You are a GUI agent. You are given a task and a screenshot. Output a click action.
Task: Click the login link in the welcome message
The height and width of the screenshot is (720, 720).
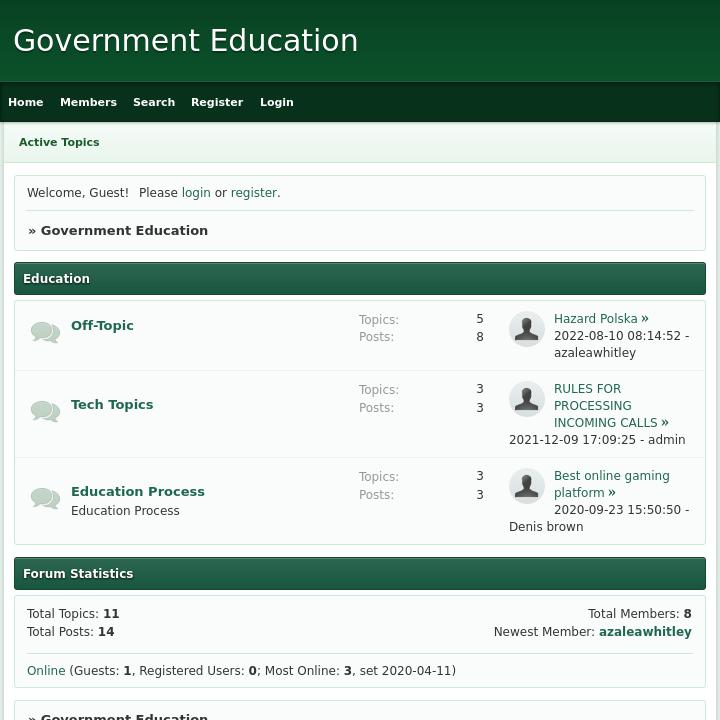click(x=196, y=193)
